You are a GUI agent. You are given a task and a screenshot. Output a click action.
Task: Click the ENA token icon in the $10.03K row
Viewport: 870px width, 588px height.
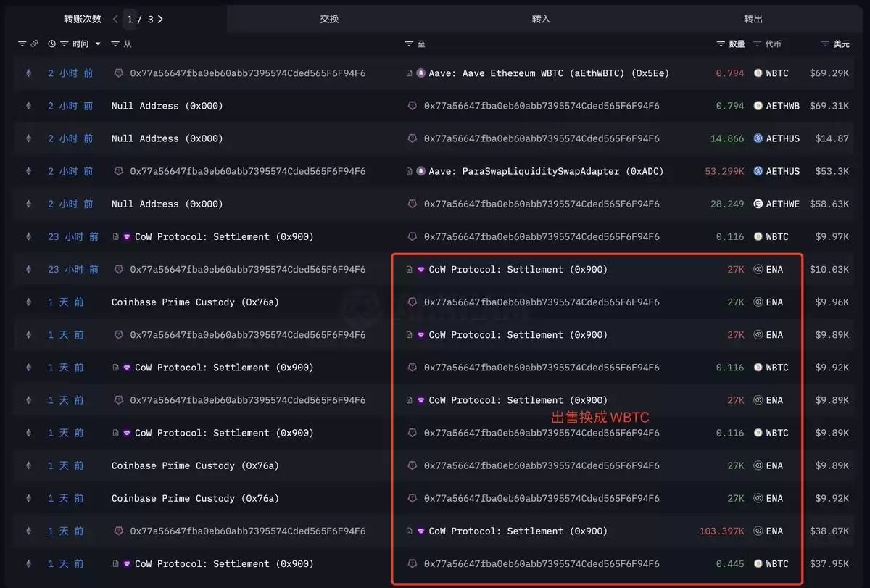(758, 269)
